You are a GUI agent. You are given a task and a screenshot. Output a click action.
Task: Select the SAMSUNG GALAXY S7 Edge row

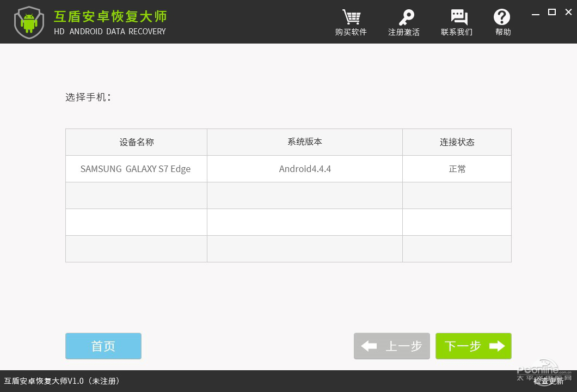tap(288, 169)
